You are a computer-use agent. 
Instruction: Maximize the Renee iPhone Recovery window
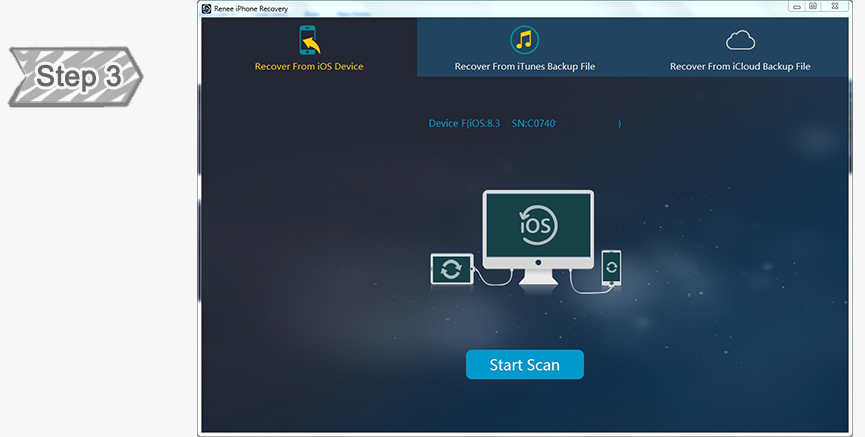pyautogui.click(x=812, y=6)
